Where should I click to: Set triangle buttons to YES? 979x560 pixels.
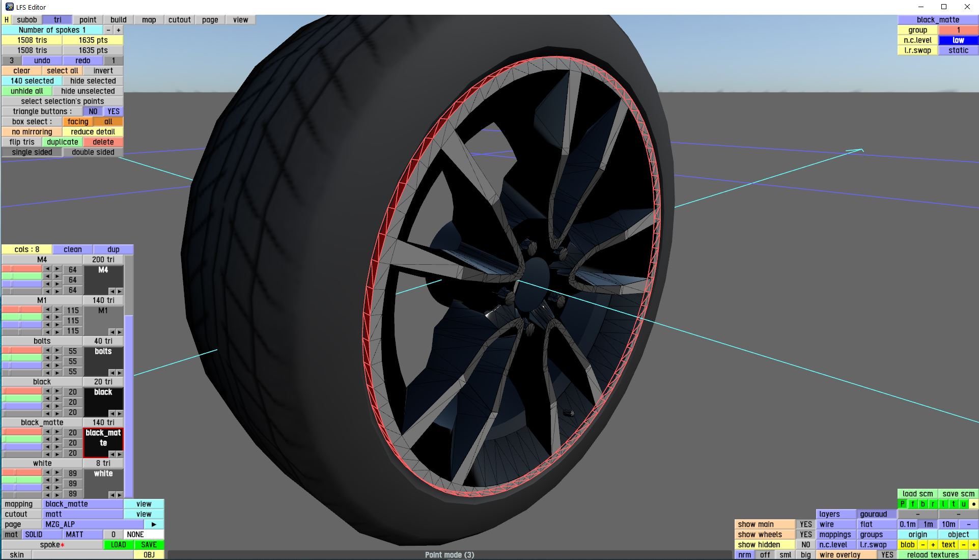click(113, 111)
